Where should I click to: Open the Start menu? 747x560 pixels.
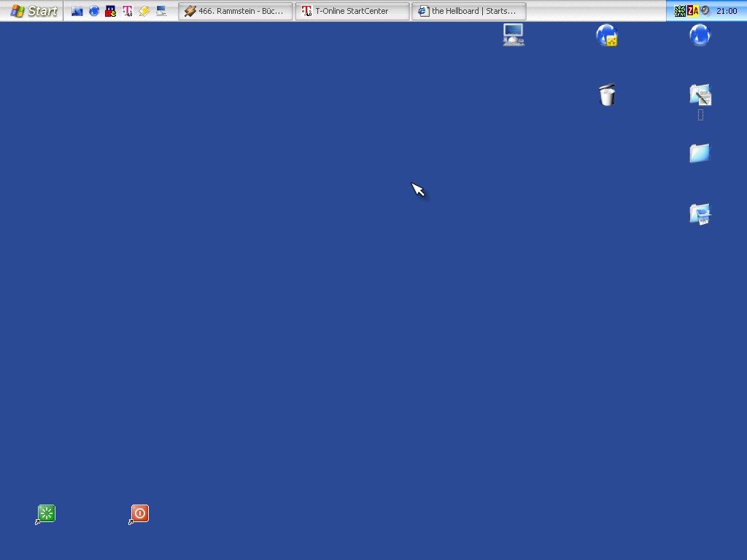[34, 11]
